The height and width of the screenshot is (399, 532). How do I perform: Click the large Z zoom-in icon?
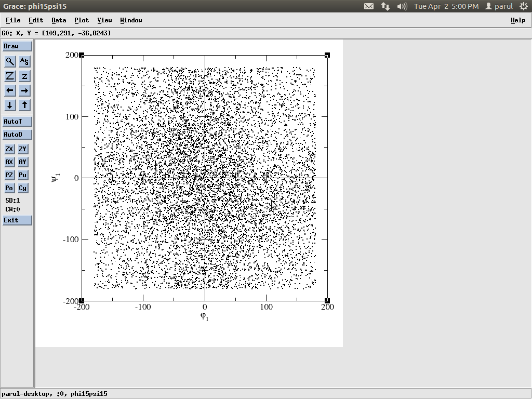(x=10, y=76)
